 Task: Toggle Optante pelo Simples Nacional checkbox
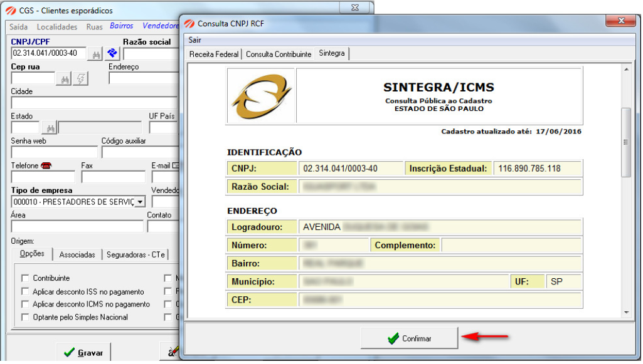point(25,317)
